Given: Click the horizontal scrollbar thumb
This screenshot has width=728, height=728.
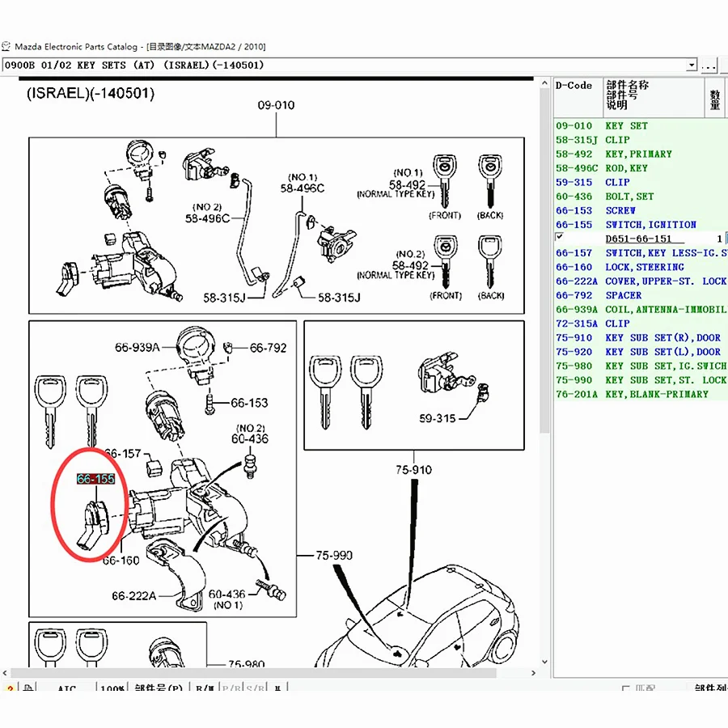Looking at the screenshot, I should click(x=253, y=673).
